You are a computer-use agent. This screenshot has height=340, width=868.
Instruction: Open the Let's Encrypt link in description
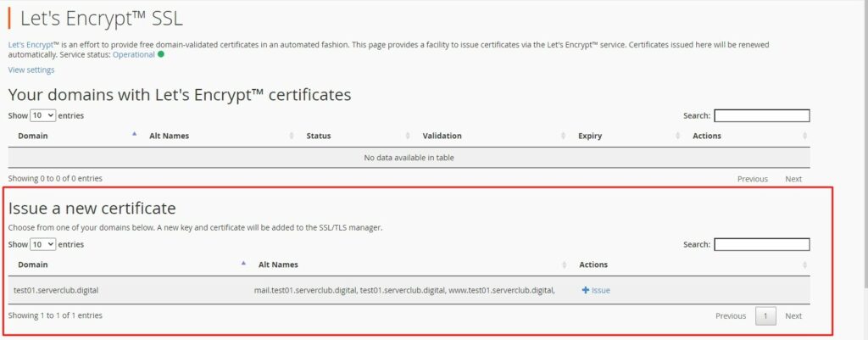pyautogui.click(x=30, y=45)
